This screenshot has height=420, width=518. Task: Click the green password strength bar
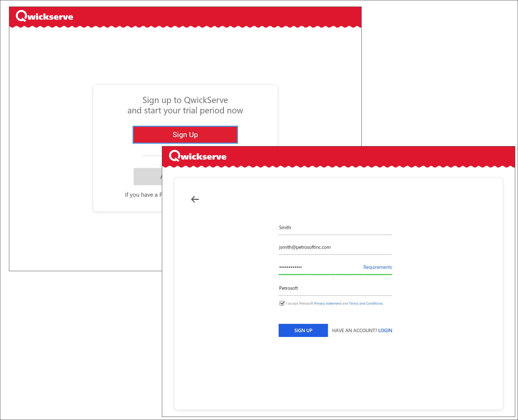click(x=335, y=275)
